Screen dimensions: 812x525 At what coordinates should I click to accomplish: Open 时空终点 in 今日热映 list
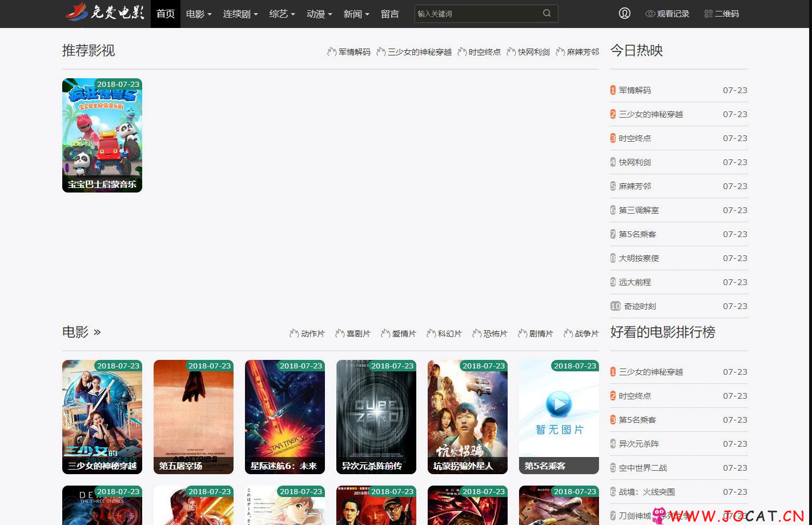[x=635, y=138]
